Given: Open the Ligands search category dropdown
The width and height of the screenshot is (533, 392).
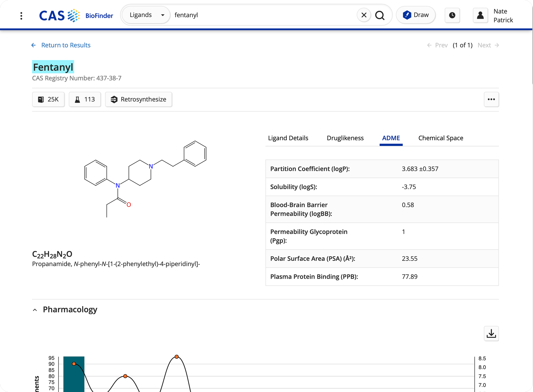Looking at the screenshot, I should click(145, 15).
